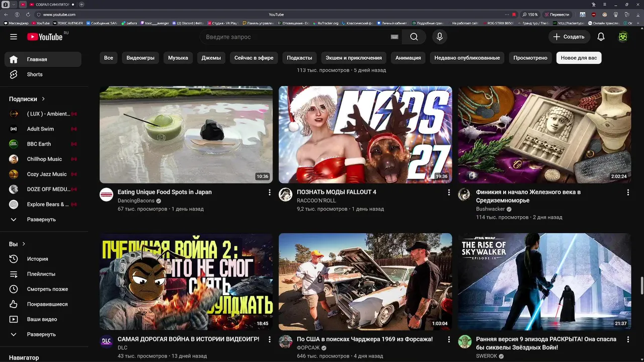
Task: Open История in sidebar
Action: coord(43,259)
